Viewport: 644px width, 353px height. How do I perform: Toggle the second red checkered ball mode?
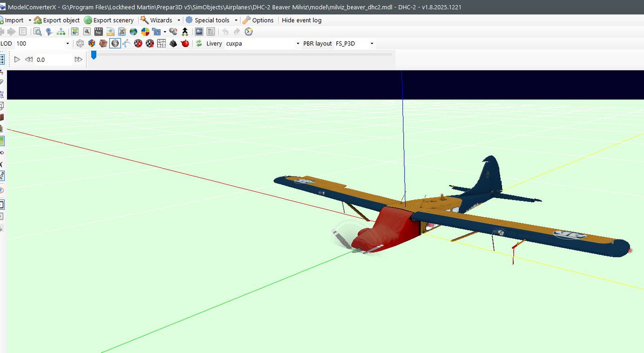click(149, 44)
